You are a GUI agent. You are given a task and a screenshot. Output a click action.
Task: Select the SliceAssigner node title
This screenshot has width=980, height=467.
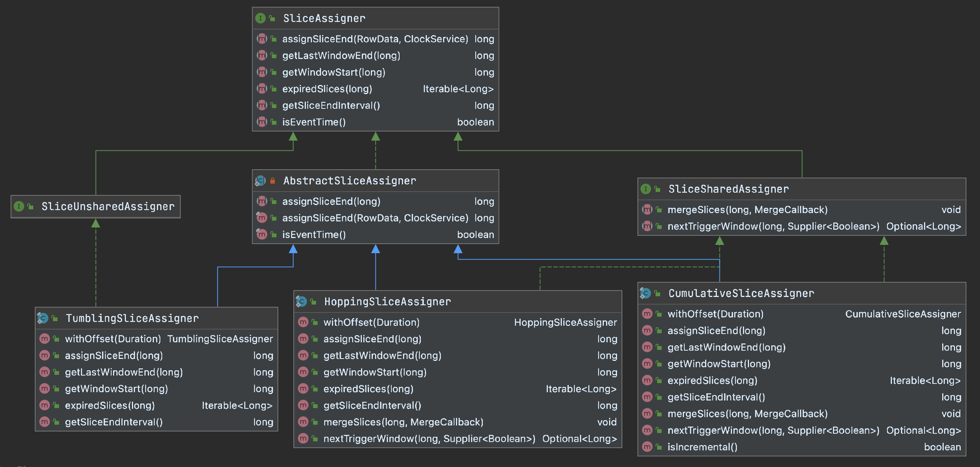coord(324,18)
